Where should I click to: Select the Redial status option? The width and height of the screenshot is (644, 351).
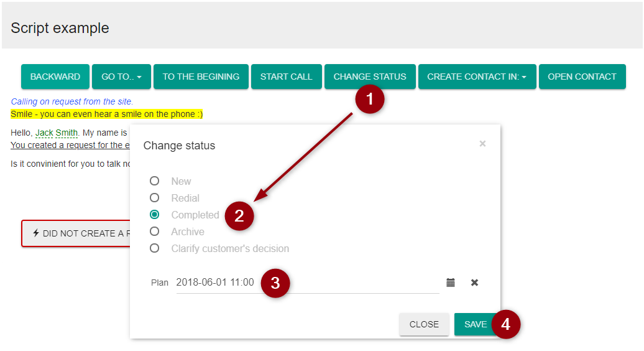pyautogui.click(x=155, y=198)
